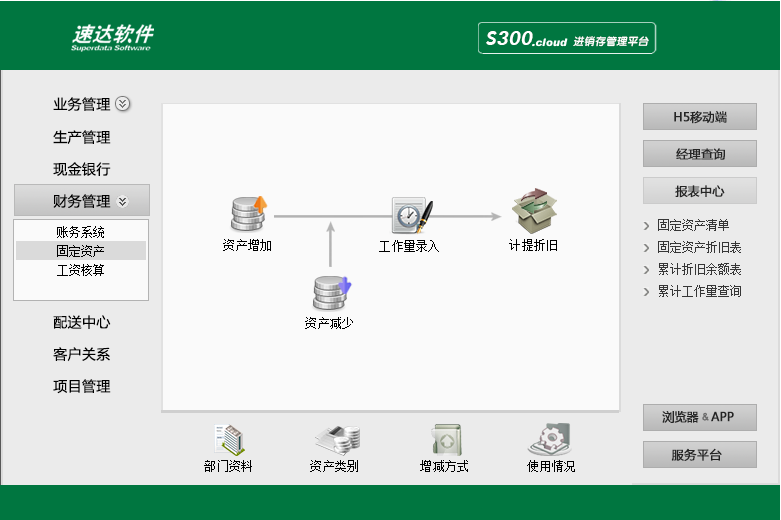Click the S300.cloud 进销存管理平台 badge
Screen dimensions: 781x520
pos(567,38)
